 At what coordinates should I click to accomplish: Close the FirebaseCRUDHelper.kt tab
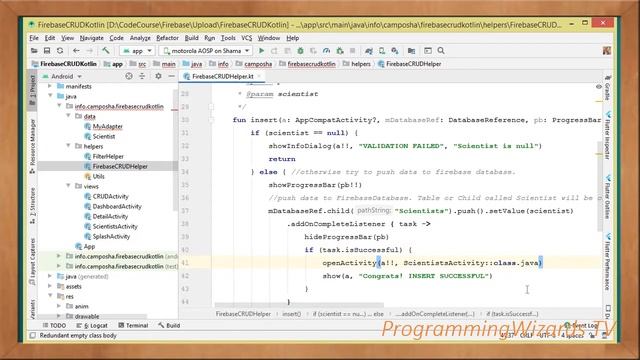pyautogui.click(x=259, y=76)
